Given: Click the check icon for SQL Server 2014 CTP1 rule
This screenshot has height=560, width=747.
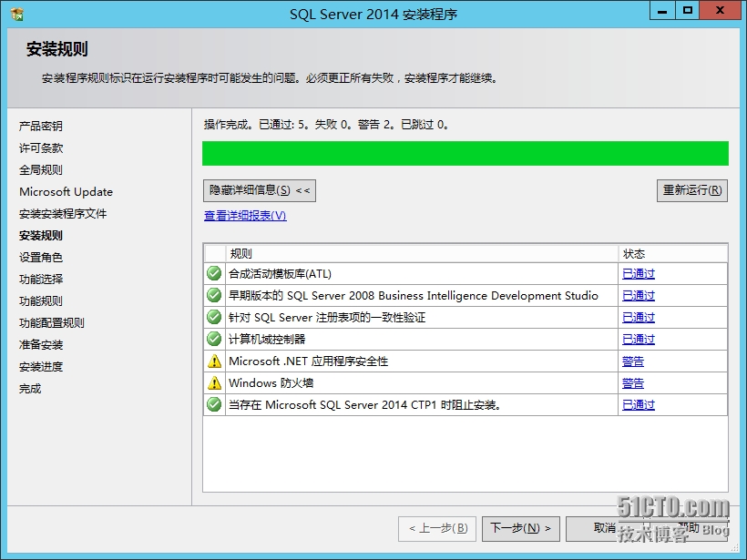Looking at the screenshot, I should tap(214, 405).
